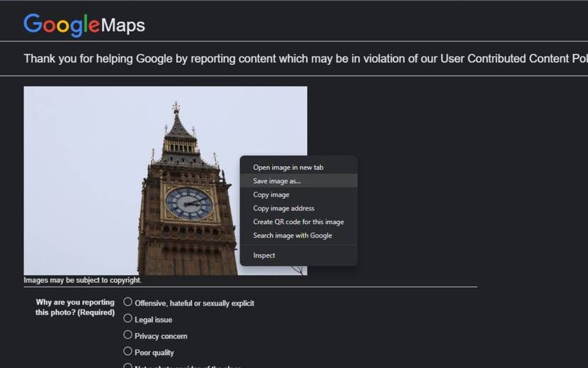The width and height of the screenshot is (588, 368).
Task: Click the 'Why are you reporting this photo?' label
Action: 75,307
